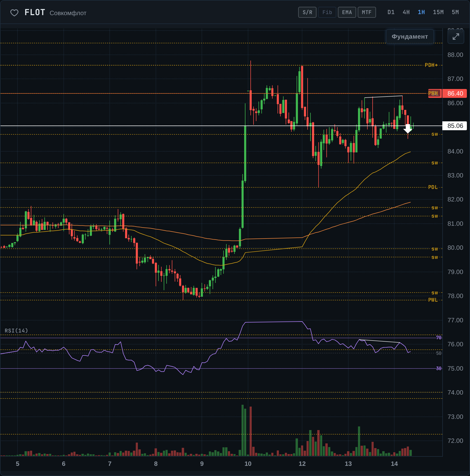Expand chart to fullscreen
The width and height of the screenshot is (470, 476).
pyautogui.click(x=456, y=37)
